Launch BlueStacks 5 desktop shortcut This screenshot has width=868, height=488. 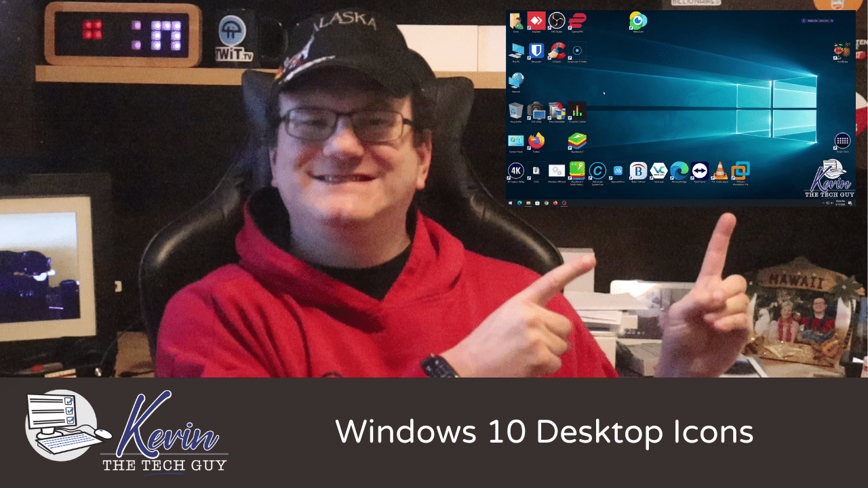point(577,142)
